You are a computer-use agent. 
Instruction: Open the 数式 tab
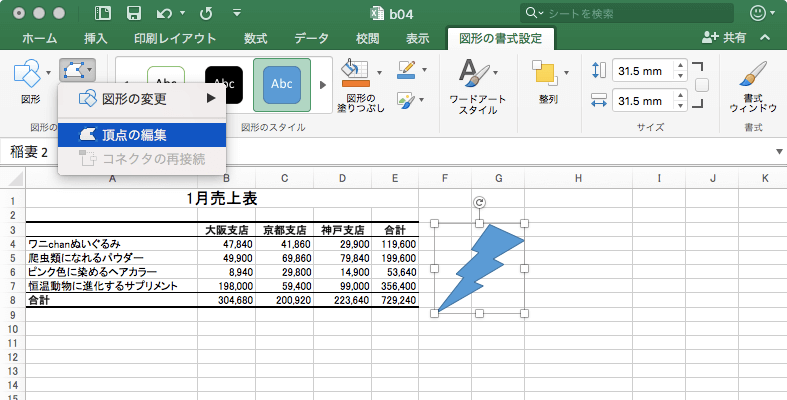pyautogui.click(x=255, y=38)
